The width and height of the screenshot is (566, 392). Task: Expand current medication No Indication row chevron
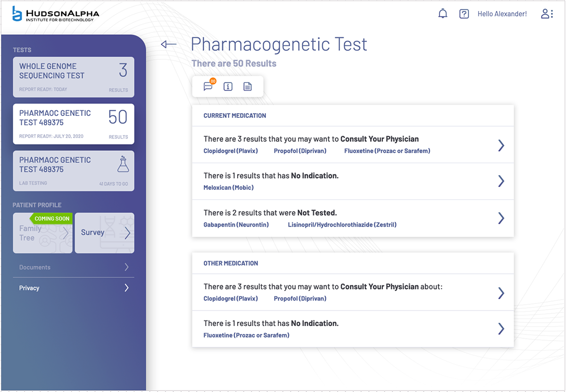[x=501, y=181]
